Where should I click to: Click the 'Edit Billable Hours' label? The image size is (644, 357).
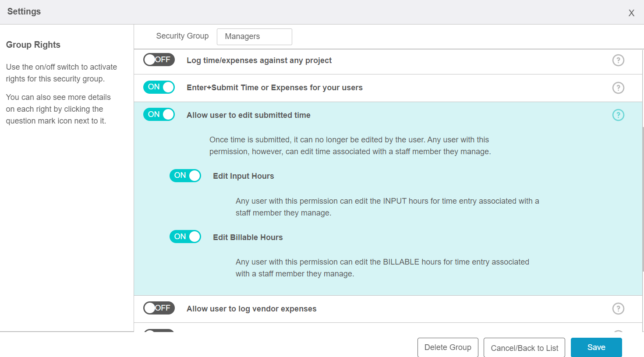click(248, 237)
